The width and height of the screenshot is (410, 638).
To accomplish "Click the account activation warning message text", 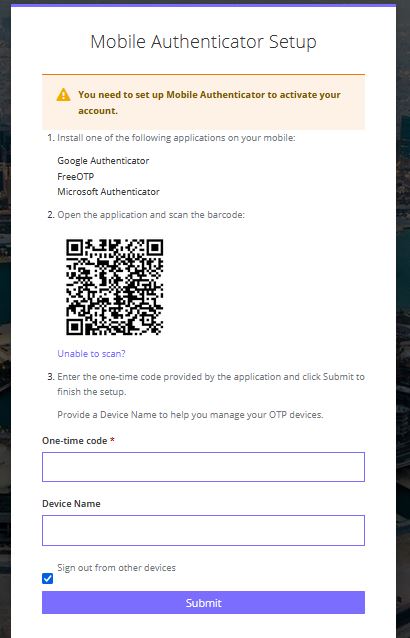I will point(209,103).
